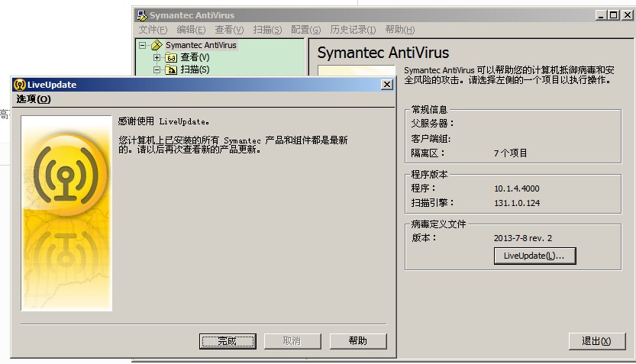Click the 客户端组 label
This screenshot has width=636, height=364.
pos(431,139)
